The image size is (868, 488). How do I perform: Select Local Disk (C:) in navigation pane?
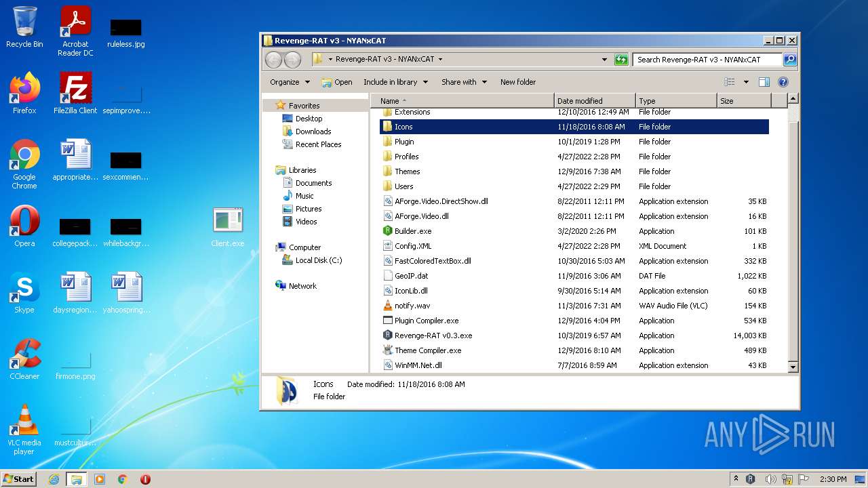click(318, 260)
